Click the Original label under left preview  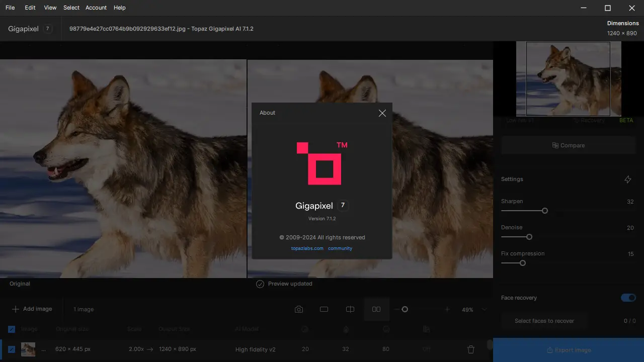click(20, 284)
